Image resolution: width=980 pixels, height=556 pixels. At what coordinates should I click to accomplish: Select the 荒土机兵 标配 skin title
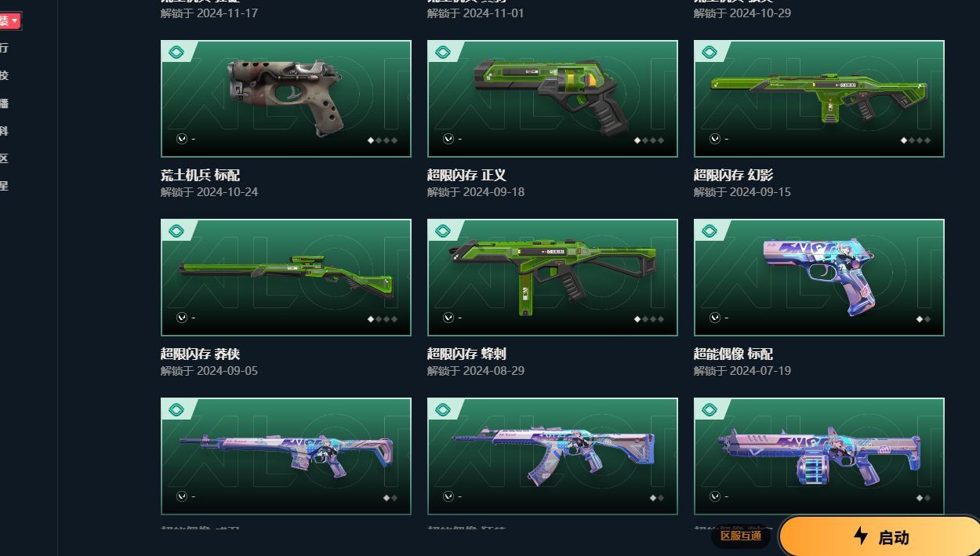(x=200, y=175)
